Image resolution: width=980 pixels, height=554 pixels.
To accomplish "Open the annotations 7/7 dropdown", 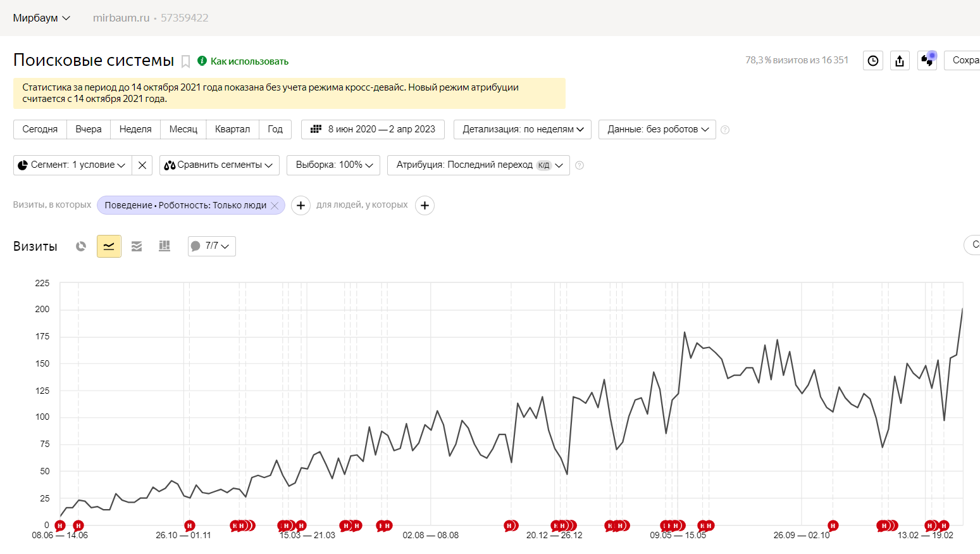I will 212,246.
